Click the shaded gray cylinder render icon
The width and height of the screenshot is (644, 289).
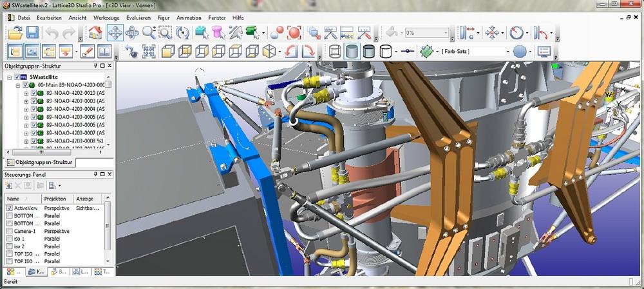[x=352, y=51]
